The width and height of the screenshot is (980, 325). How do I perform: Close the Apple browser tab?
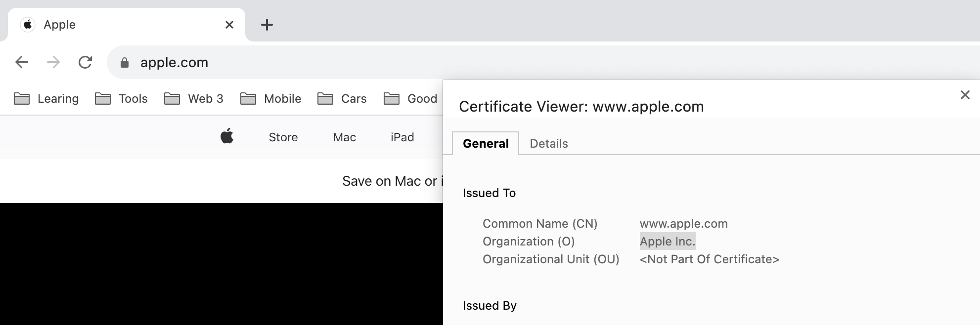click(x=229, y=25)
